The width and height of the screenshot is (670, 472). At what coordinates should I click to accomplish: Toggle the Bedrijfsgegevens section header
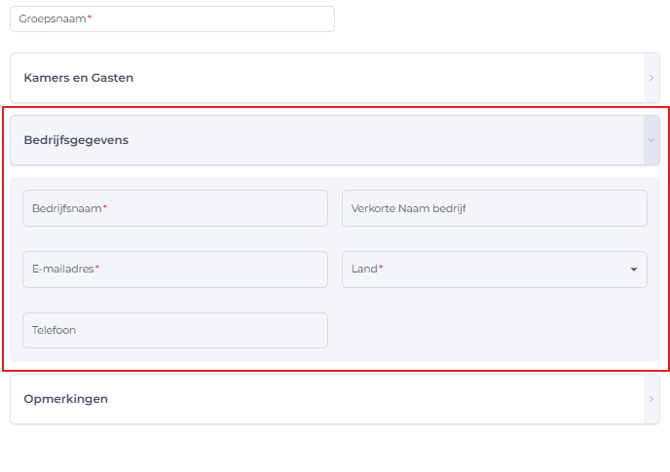[x=300, y=140]
